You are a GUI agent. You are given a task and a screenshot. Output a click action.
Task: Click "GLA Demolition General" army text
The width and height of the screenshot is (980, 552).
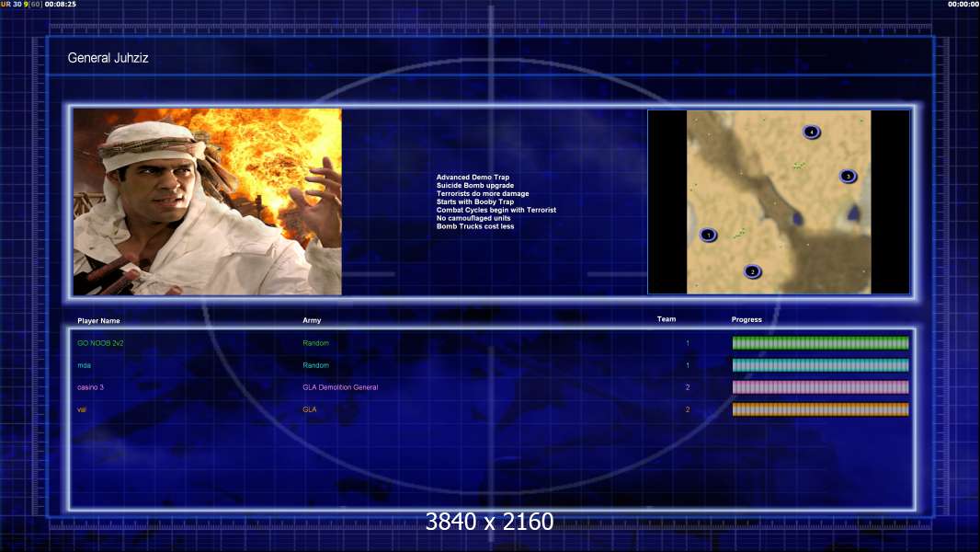[x=341, y=387]
